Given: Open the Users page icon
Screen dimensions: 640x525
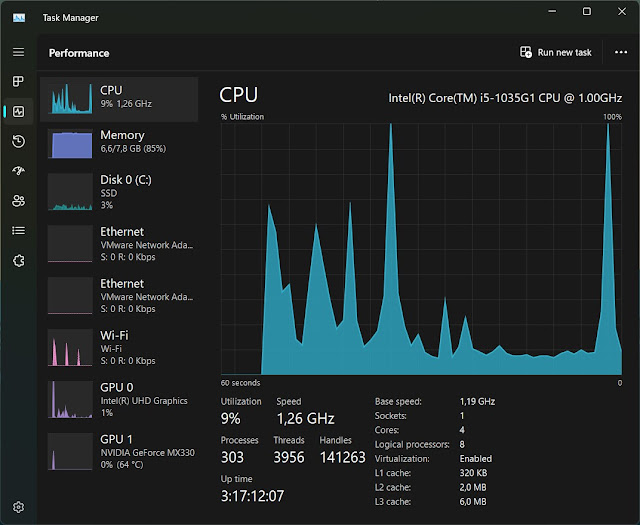Looking at the screenshot, I should pyautogui.click(x=18, y=201).
